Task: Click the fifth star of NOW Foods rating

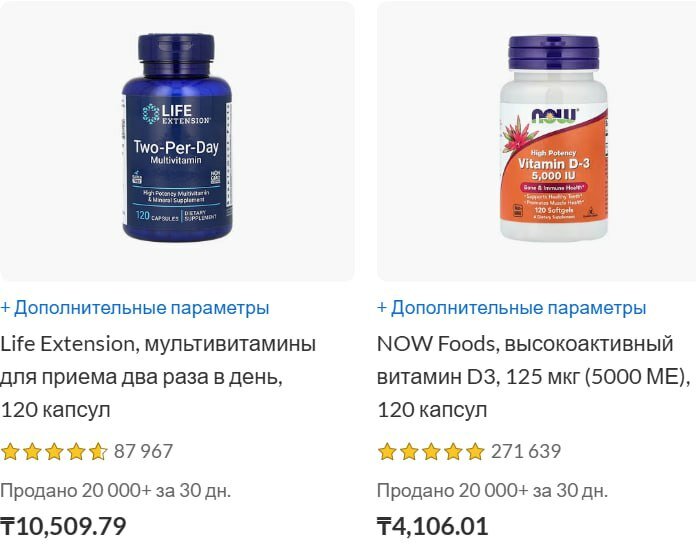Action: [x=475, y=452]
